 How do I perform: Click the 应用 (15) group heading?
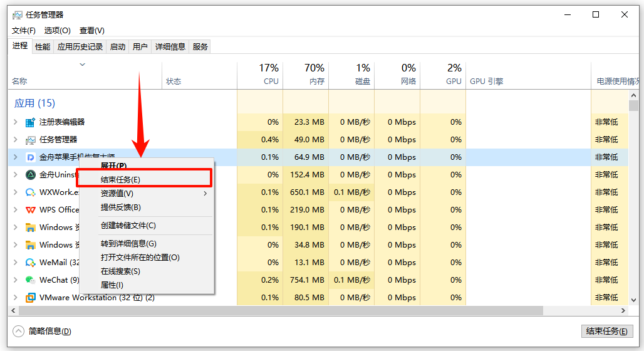35,103
